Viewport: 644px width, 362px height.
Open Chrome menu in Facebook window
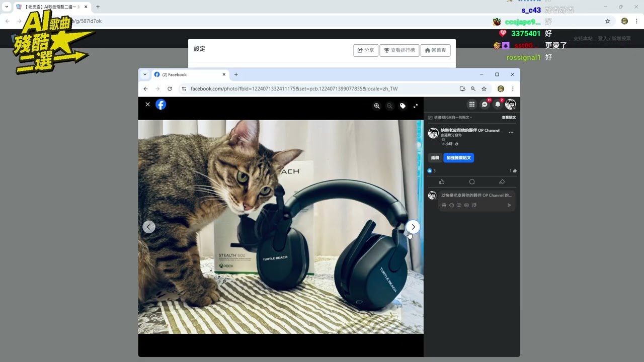pyautogui.click(x=513, y=88)
